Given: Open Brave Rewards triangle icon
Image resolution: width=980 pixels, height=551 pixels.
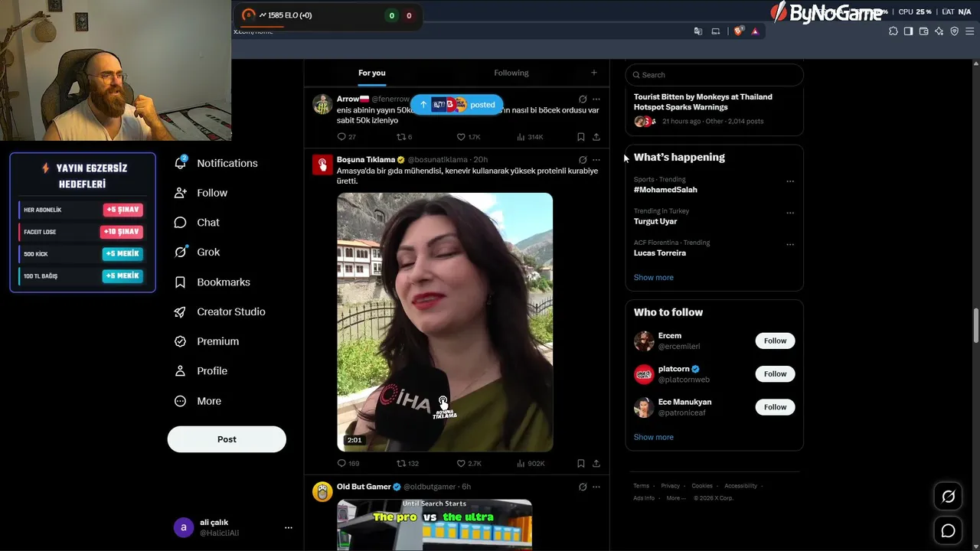Looking at the screenshot, I should coord(755,31).
